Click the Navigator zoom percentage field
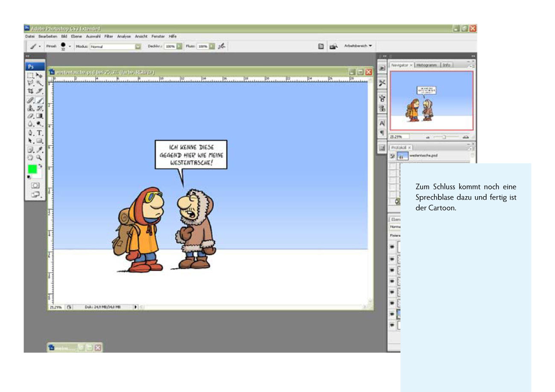The image size is (555, 392). (x=400, y=137)
